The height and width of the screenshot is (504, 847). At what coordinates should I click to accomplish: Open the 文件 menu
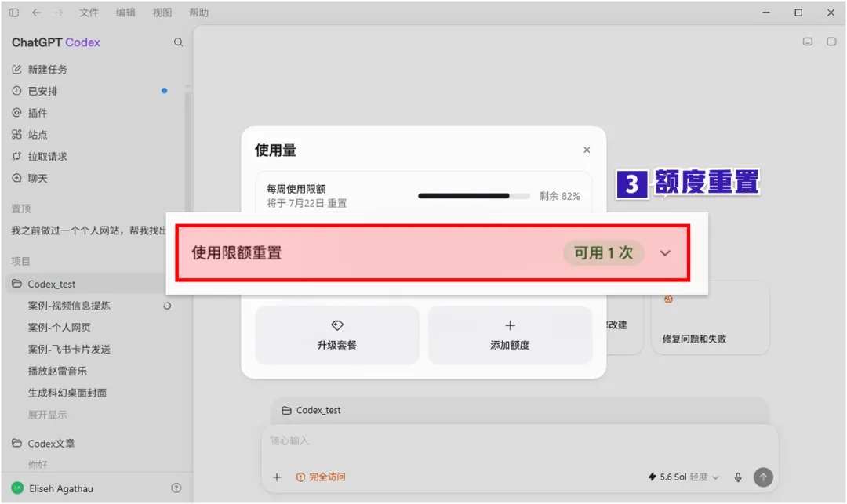tap(89, 13)
